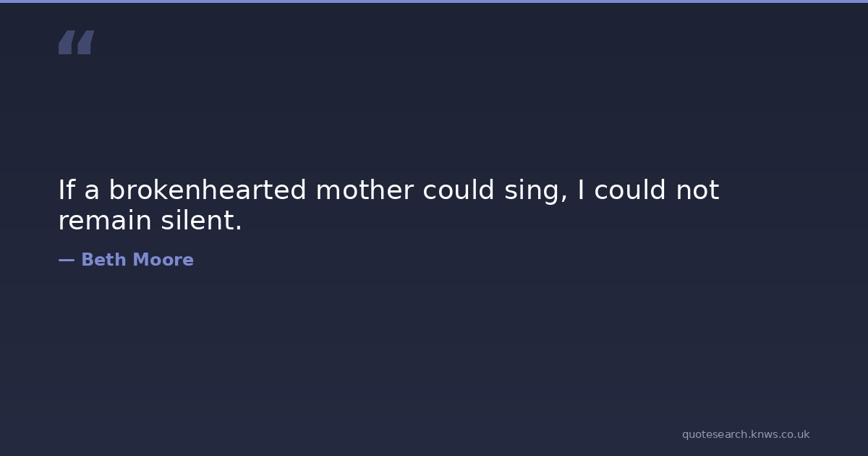Screen dimensions: 868x456
Task: Open the quotesearch.knws.co.uk watermark link
Action: 745,434
